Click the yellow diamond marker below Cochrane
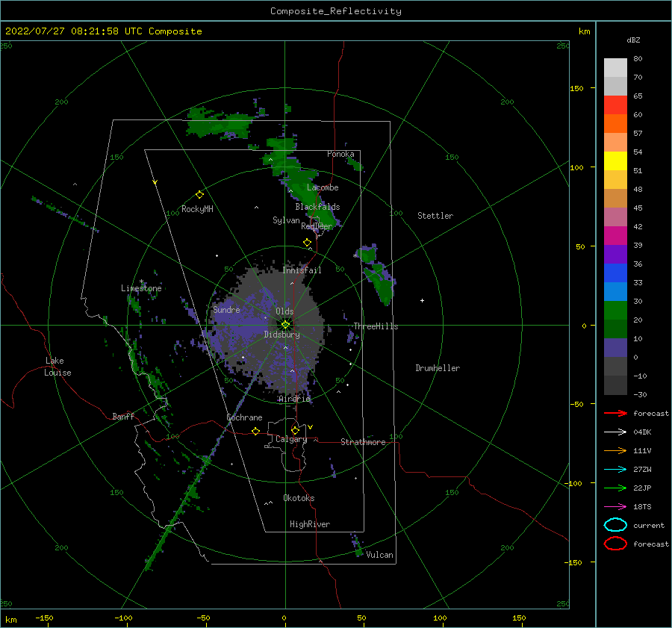 (255, 432)
